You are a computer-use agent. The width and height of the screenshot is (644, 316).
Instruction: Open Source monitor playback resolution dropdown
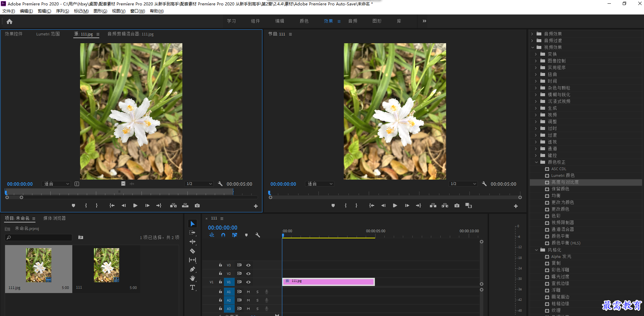coord(199,184)
